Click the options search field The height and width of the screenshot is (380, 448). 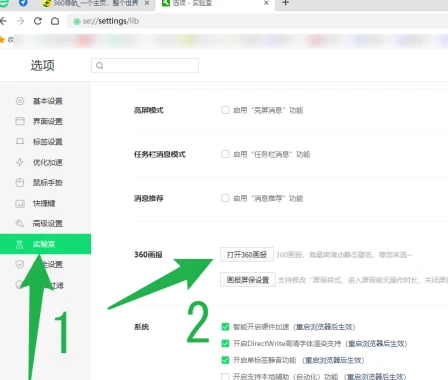145,65
